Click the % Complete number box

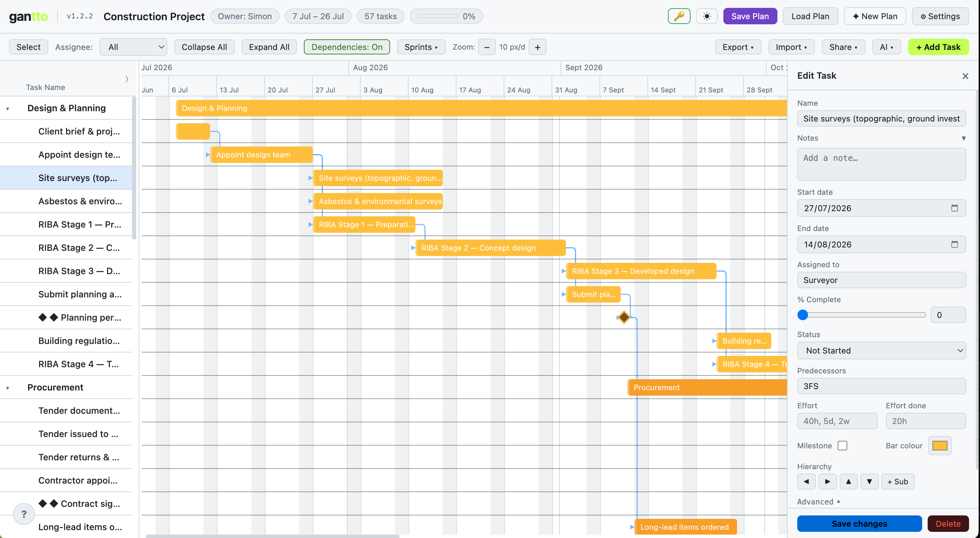click(948, 315)
